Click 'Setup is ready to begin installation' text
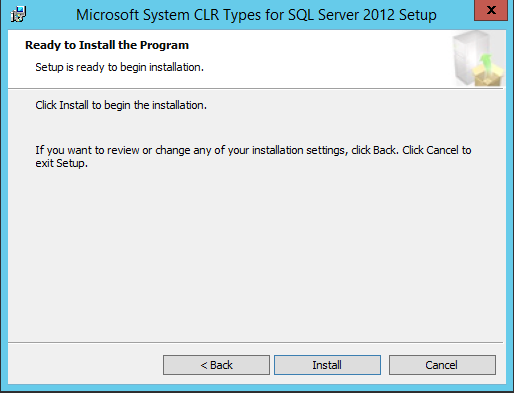 coord(119,67)
